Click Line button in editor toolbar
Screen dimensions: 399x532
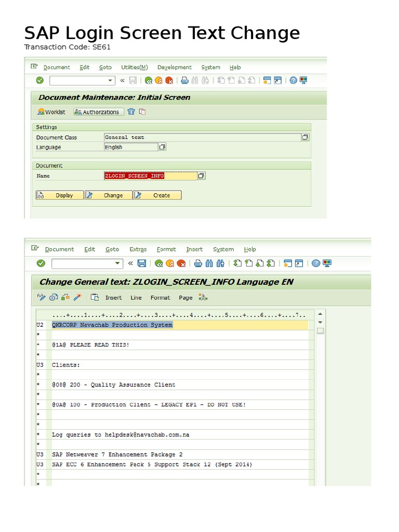pos(136,298)
